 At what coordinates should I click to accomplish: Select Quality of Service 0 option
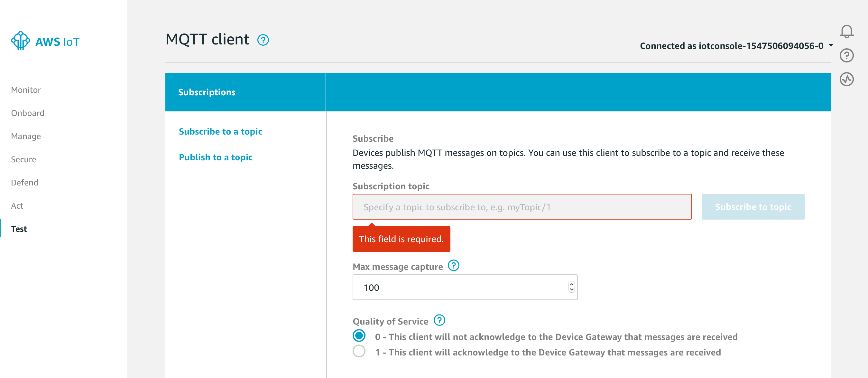(x=359, y=336)
